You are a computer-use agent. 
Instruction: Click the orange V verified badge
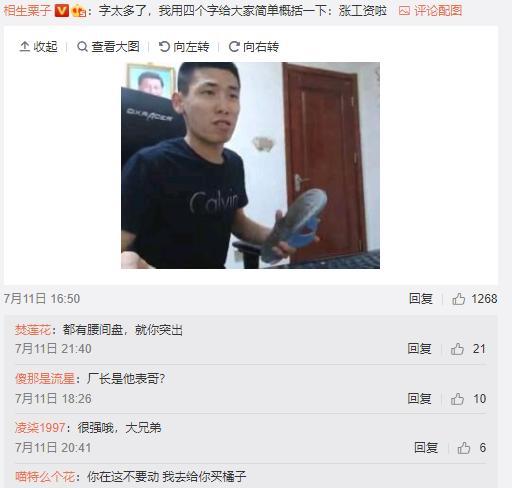coord(62,11)
